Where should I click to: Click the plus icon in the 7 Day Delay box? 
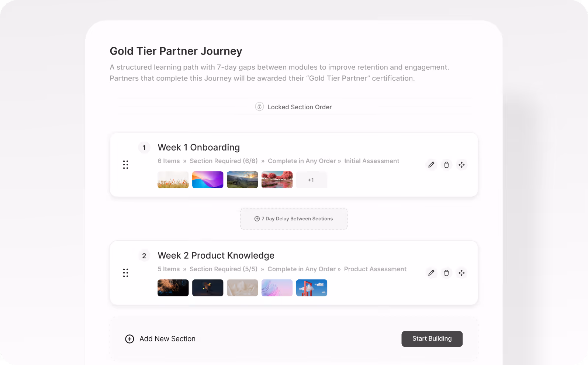pos(257,219)
